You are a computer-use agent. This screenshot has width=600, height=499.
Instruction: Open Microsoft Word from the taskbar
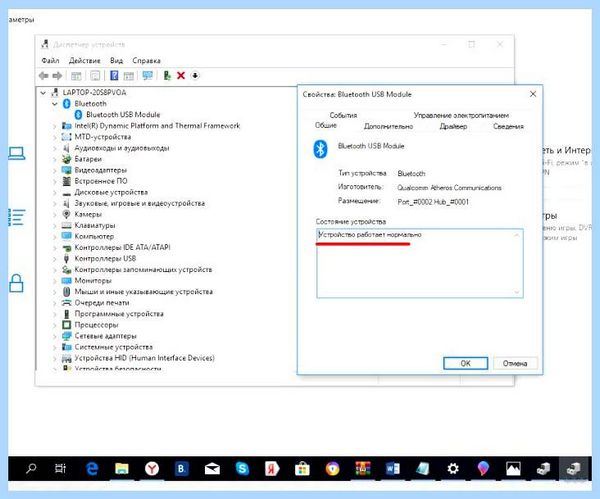click(x=393, y=468)
